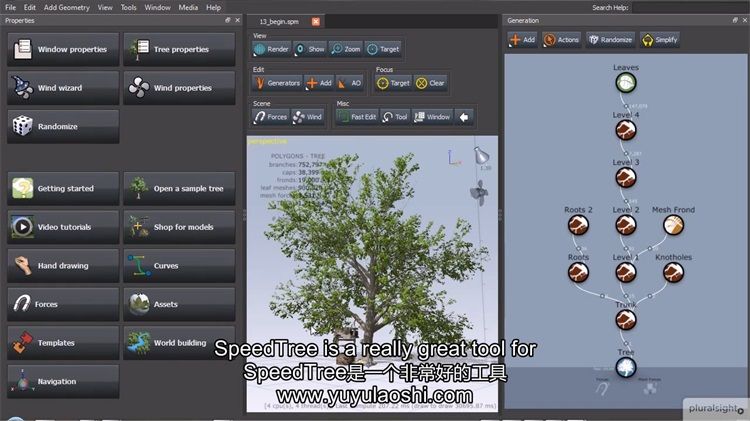Screen dimensions: 750x421
Task: Toggle Fast Edit mode
Action: pyautogui.click(x=357, y=117)
